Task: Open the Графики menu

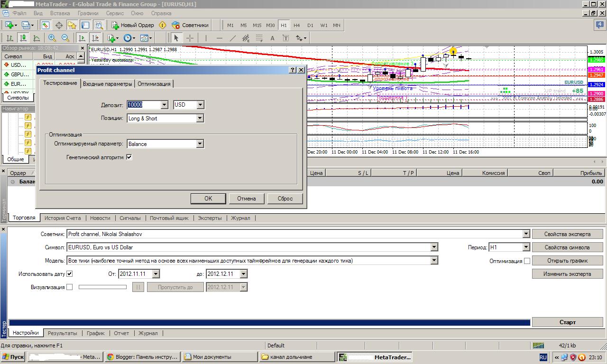Action: click(88, 13)
